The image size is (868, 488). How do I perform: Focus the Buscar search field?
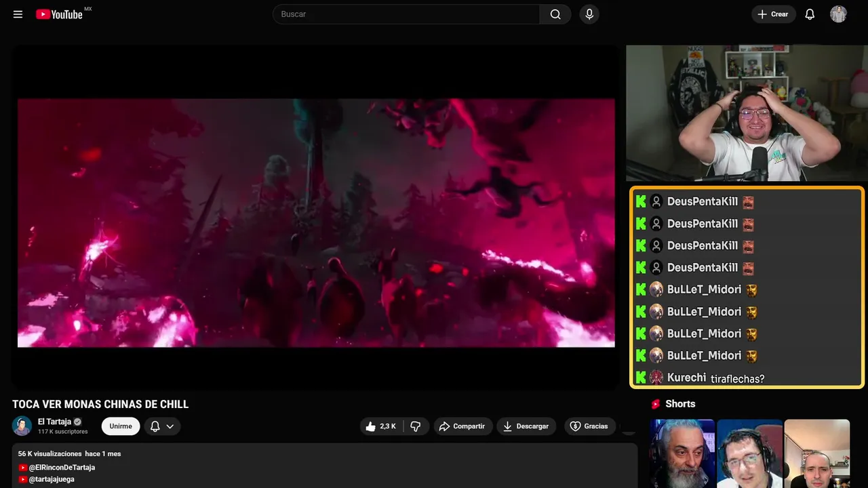pos(406,14)
